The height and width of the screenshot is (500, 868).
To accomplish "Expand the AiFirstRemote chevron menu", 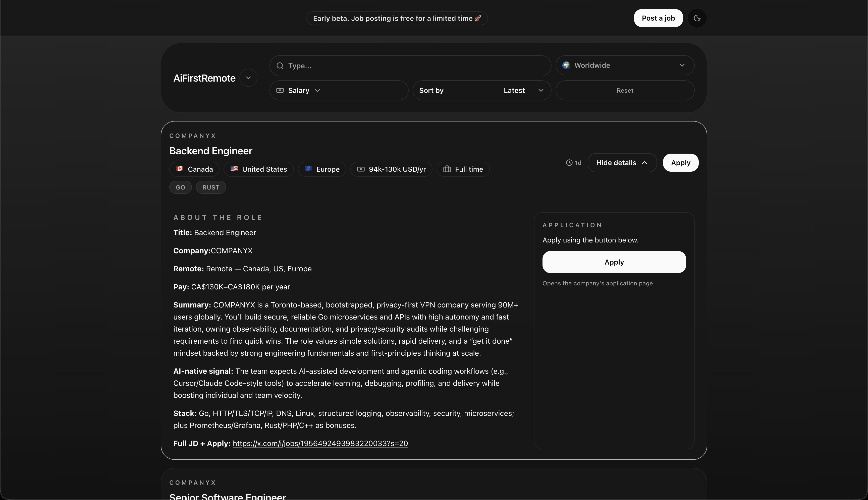I will click(248, 78).
